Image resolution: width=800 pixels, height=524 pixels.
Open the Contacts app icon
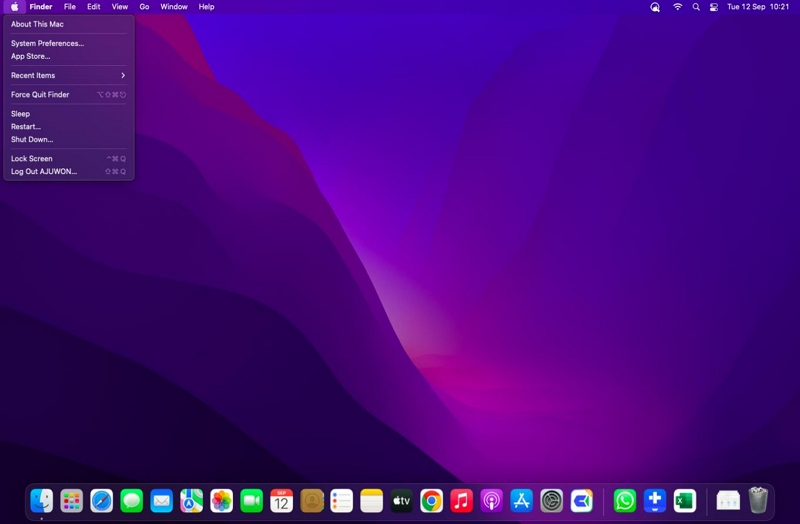[x=312, y=501]
